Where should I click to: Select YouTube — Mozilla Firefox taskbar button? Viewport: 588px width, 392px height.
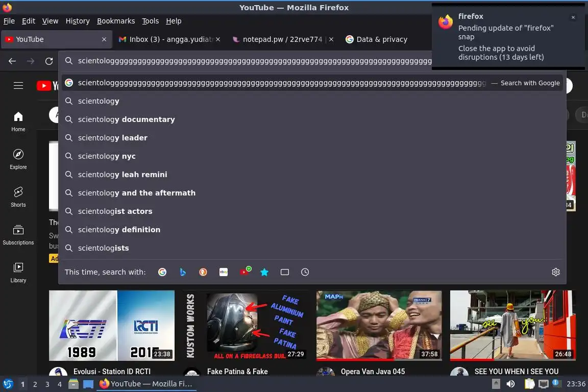pyautogui.click(x=146, y=384)
